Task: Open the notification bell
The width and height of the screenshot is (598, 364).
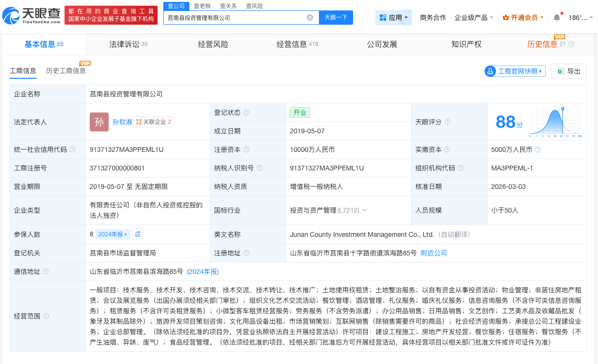Action: pos(557,18)
